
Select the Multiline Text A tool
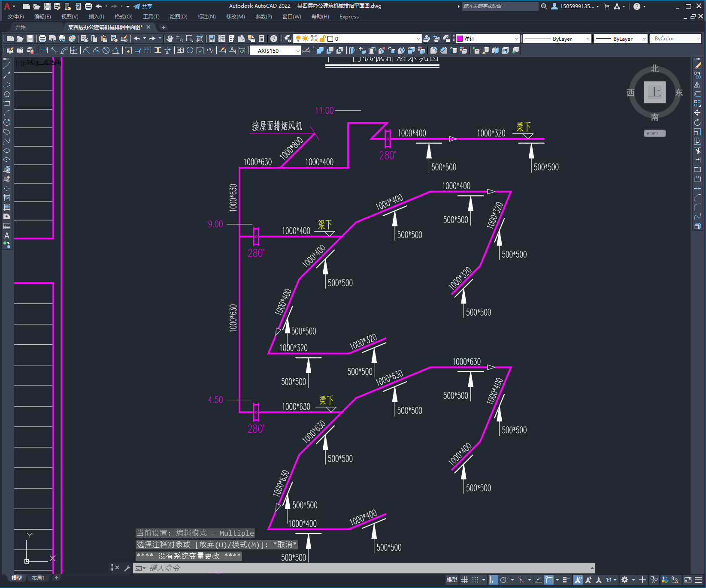point(7,235)
